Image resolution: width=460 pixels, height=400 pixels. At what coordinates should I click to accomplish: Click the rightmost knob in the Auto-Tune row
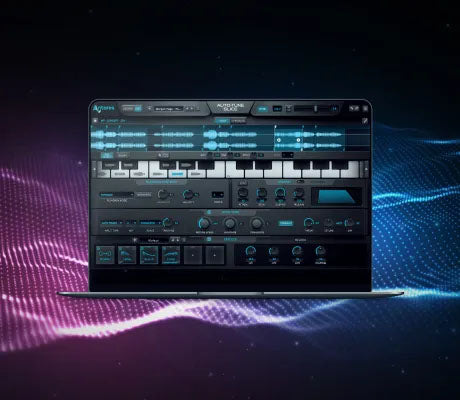[349, 222]
